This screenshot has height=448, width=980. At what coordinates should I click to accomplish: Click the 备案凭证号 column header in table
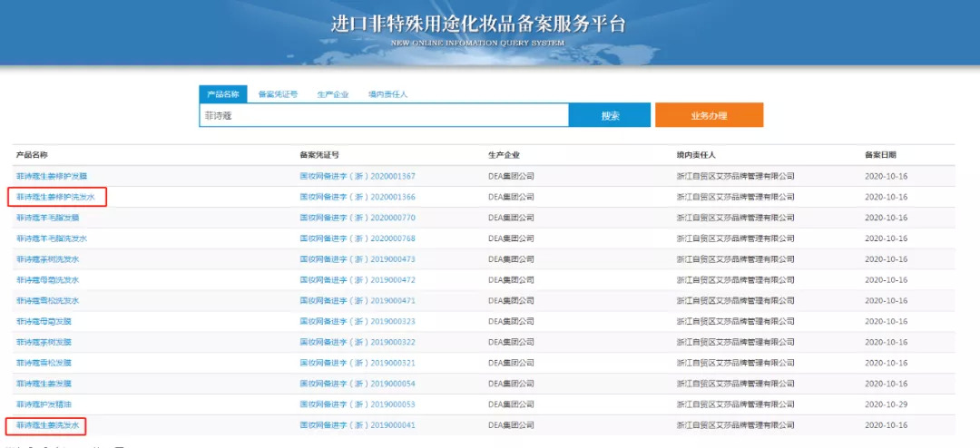tap(319, 155)
